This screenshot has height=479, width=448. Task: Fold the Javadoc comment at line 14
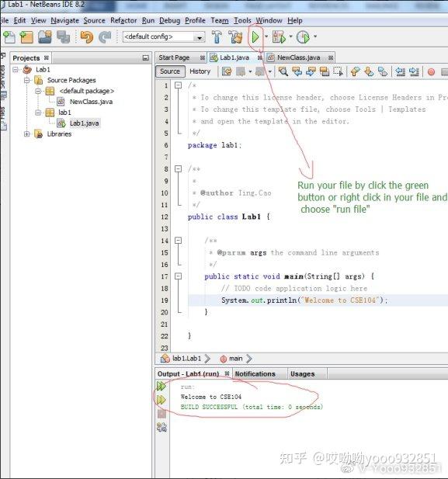(178, 241)
